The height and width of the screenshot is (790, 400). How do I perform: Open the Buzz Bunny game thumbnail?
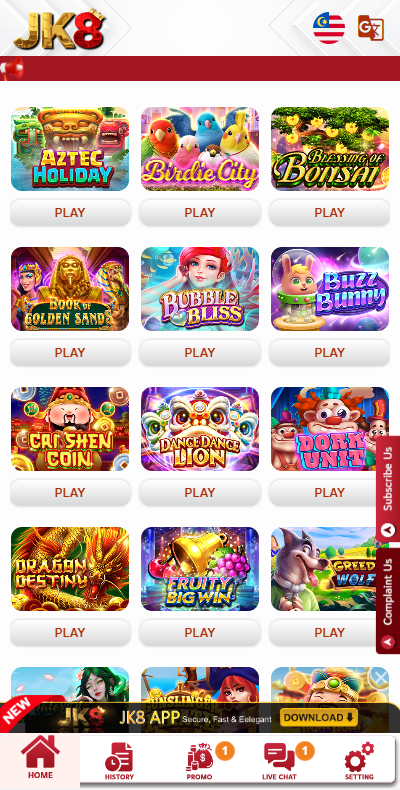click(330, 289)
